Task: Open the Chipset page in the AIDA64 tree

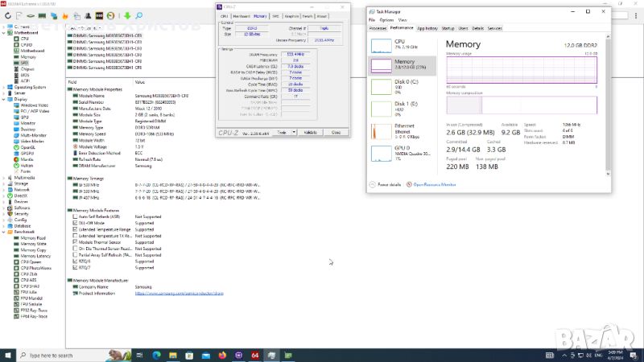Action: (x=27, y=68)
